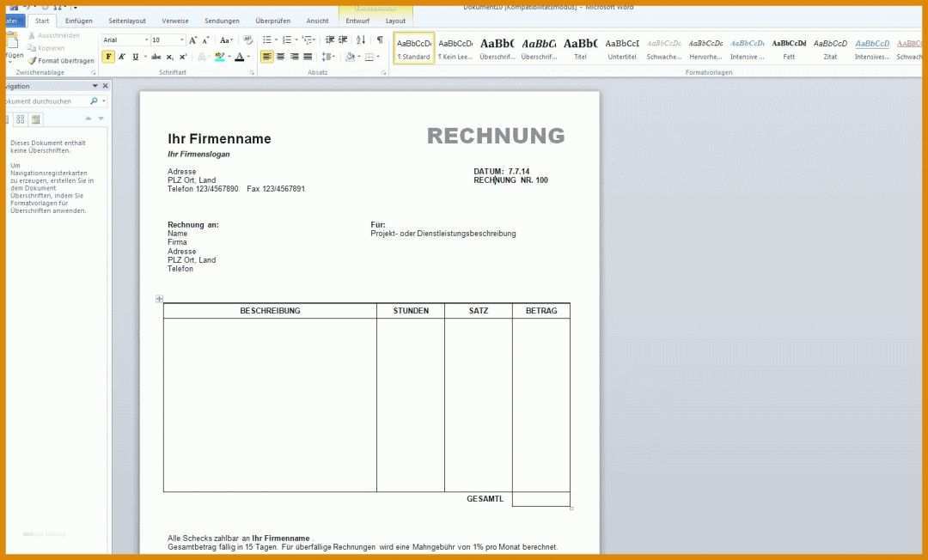Image resolution: width=928 pixels, height=560 pixels.
Task: Apply the Titel style from gallery
Action: 580,48
